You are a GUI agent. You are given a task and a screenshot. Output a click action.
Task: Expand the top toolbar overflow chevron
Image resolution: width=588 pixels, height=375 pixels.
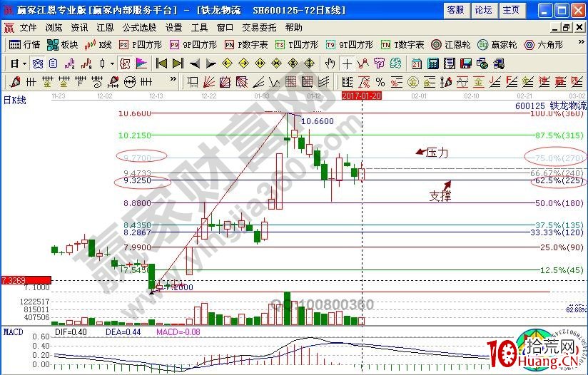(x=581, y=42)
